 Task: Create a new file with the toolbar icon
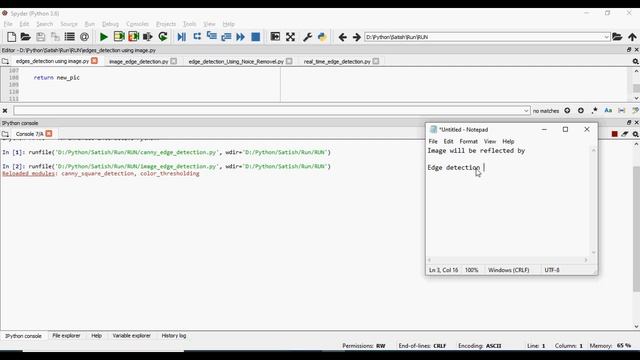[x=11, y=37]
